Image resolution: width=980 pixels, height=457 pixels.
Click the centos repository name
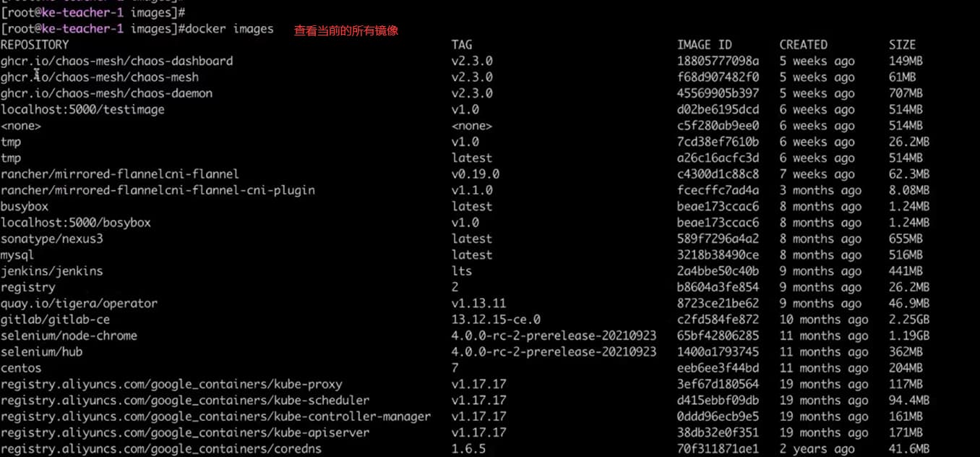click(x=21, y=368)
